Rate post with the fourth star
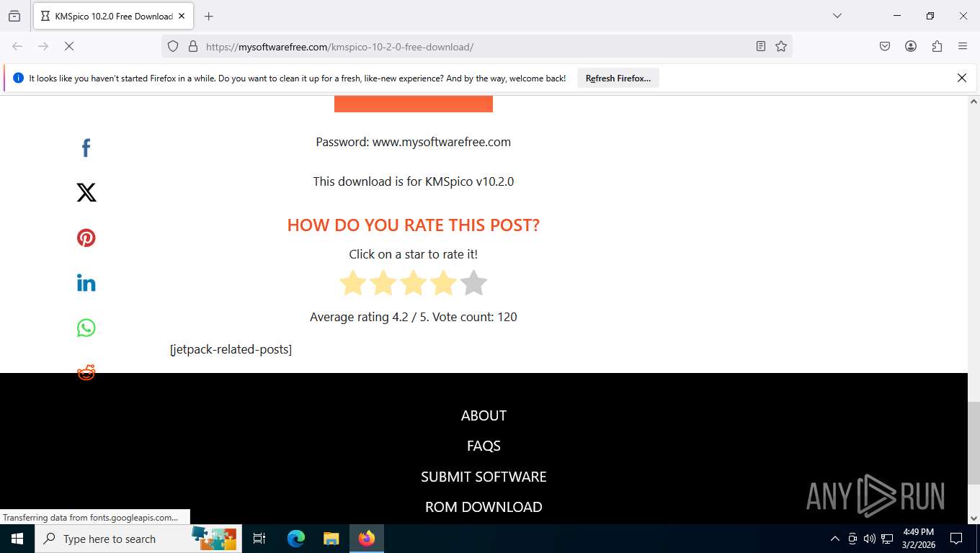 [x=444, y=283]
